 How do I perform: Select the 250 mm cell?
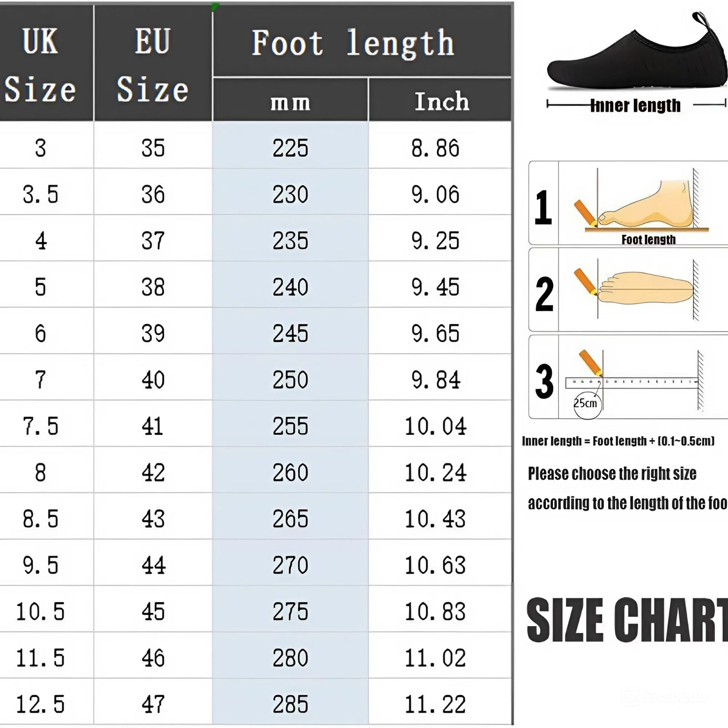(290, 379)
